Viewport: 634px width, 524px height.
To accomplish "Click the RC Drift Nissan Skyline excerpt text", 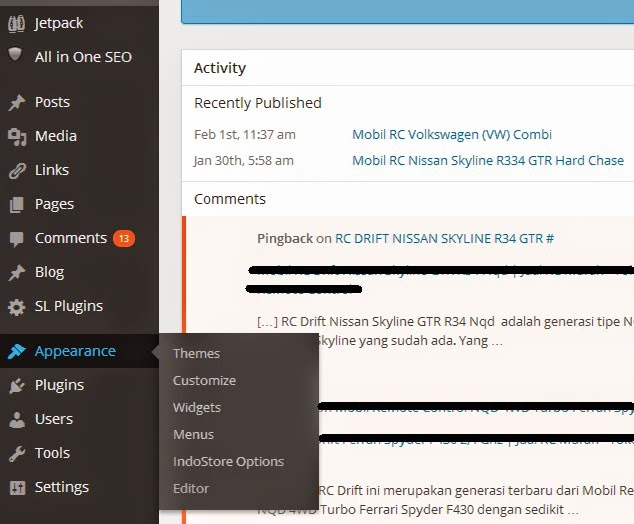I will point(445,331).
